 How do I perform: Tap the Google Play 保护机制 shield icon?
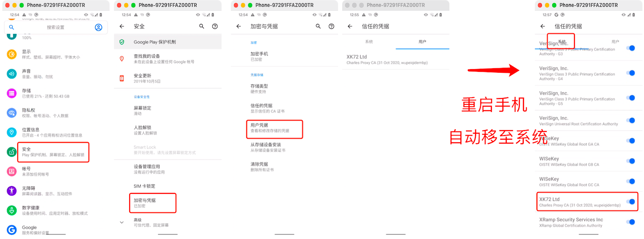(122, 42)
